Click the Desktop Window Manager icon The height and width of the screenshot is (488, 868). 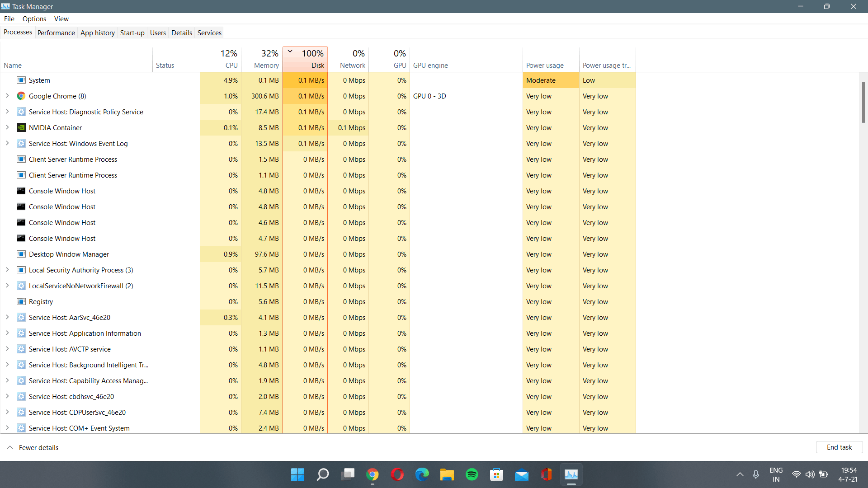click(21, 254)
